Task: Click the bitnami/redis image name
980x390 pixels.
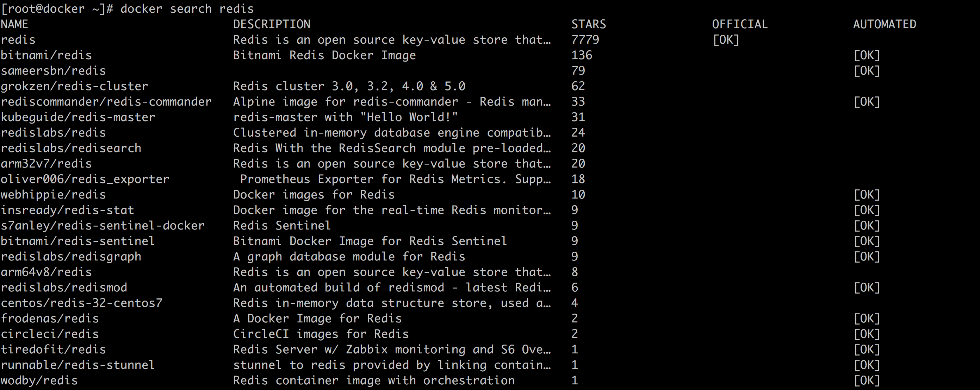Action: [46, 56]
